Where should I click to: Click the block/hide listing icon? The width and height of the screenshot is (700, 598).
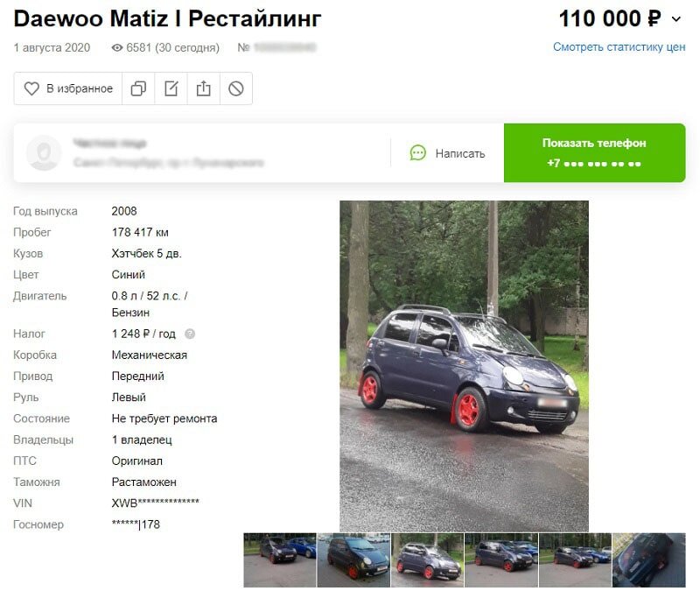click(x=236, y=88)
